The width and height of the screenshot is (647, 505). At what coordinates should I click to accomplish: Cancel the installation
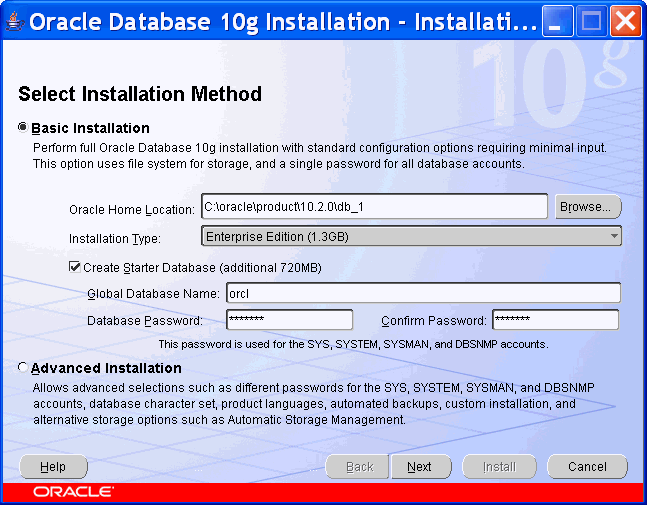(x=587, y=467)
